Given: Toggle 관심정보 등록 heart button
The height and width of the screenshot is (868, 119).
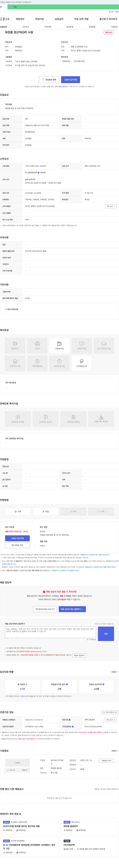Looking at the screenshot, I should click(49, 80).
